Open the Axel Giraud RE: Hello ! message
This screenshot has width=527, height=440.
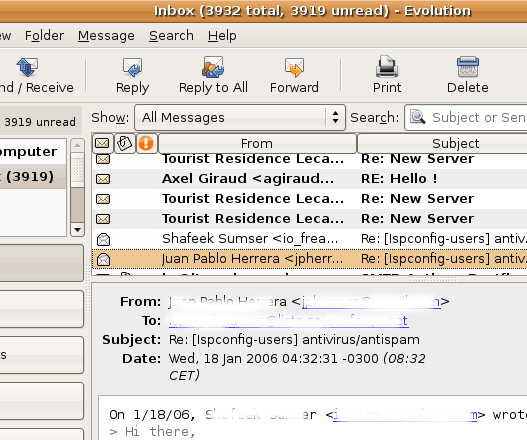point(309,179)
